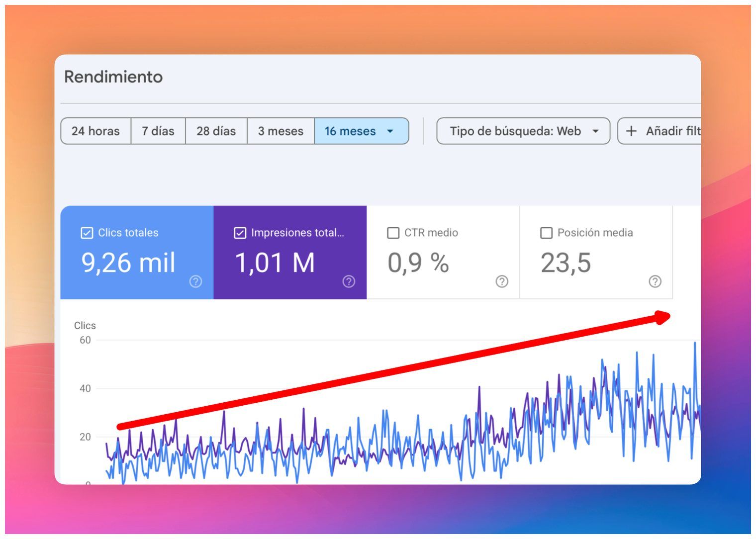Screen dimensions: 756x539
Task: Click the Rendimiento page heading
Action: 113,77
